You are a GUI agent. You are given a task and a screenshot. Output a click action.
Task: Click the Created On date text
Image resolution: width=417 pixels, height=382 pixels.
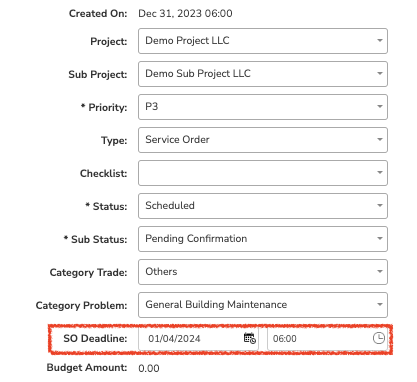coord(185,13)
